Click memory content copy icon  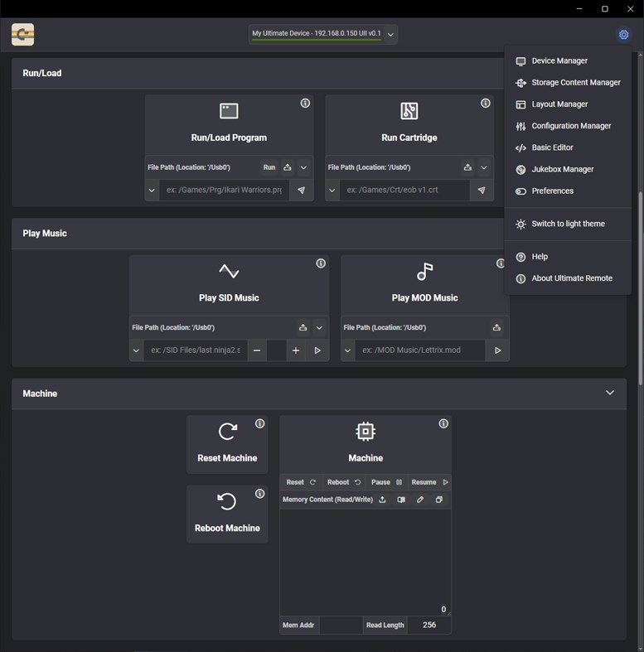pyautogui.click(x=439, y=500)
